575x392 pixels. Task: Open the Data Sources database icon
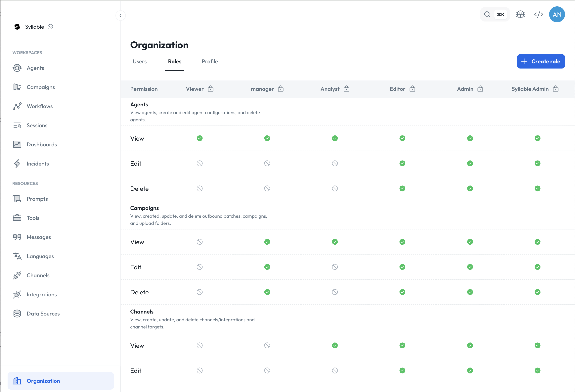[x=17, y=314]
